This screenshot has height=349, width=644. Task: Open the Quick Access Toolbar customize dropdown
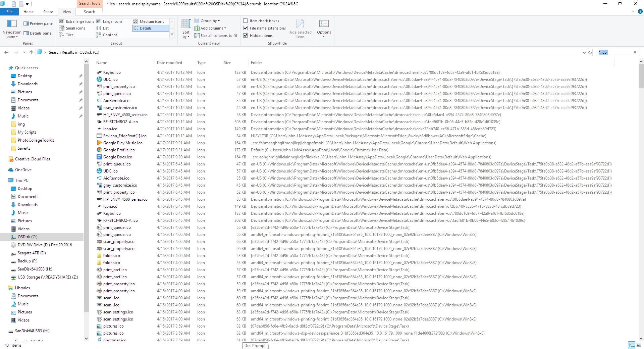pos(28,4)
